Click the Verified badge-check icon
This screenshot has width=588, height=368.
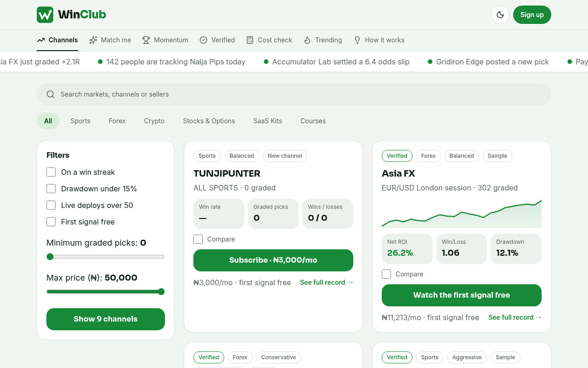(x=204, y=40)
